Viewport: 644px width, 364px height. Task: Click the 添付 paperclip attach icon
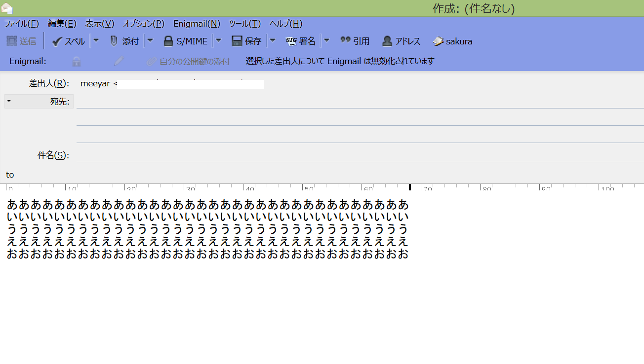(114, 41)
